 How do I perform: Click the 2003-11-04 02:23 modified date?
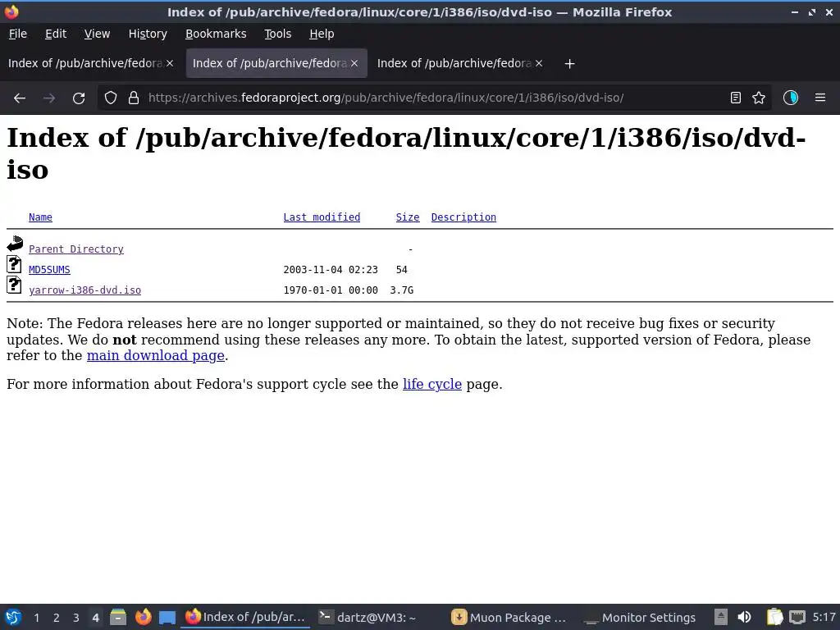pyautogui.click(x=331, y=269)
